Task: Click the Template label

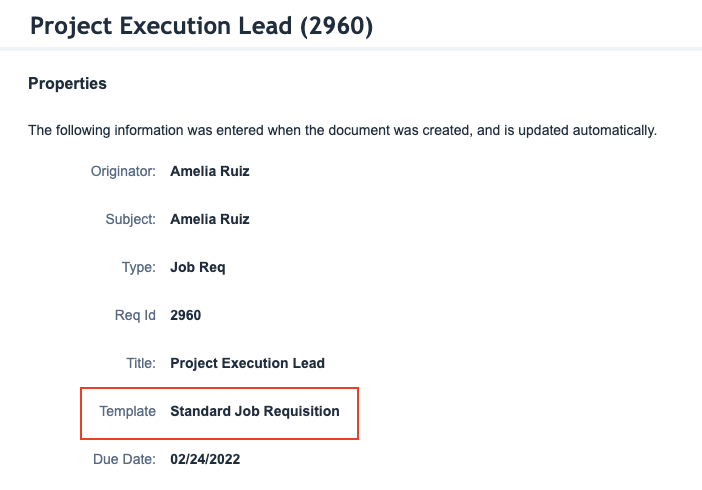Action: pos(128,411)
